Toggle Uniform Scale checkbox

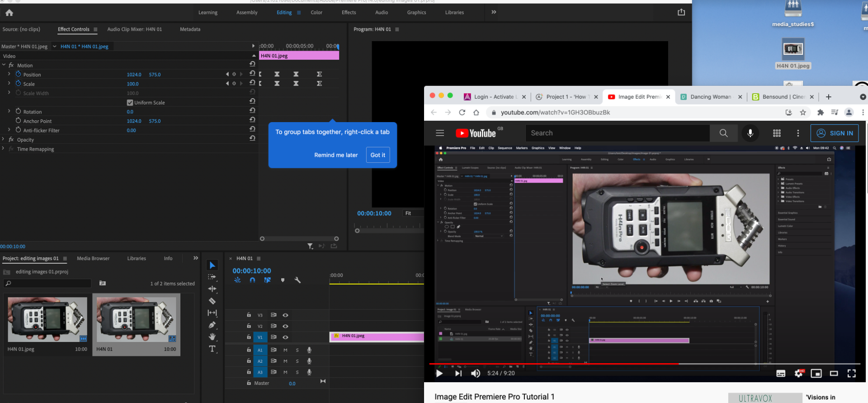pos(130,103)
